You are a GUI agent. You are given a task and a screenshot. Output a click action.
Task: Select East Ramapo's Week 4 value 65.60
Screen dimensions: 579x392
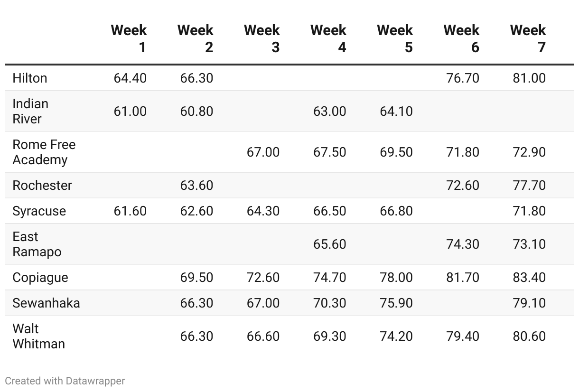tap(329, 244)
